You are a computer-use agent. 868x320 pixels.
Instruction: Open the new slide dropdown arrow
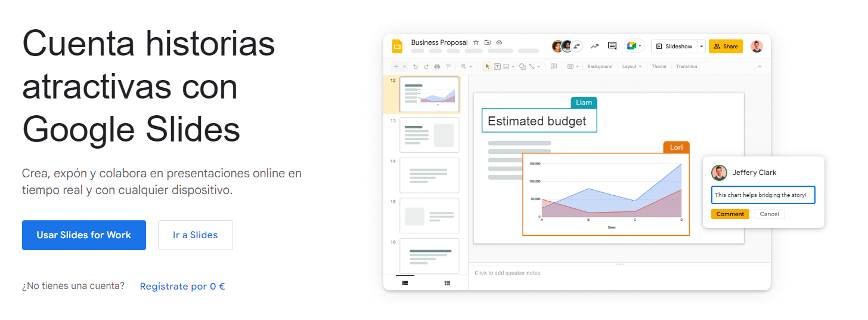[405, 67]
